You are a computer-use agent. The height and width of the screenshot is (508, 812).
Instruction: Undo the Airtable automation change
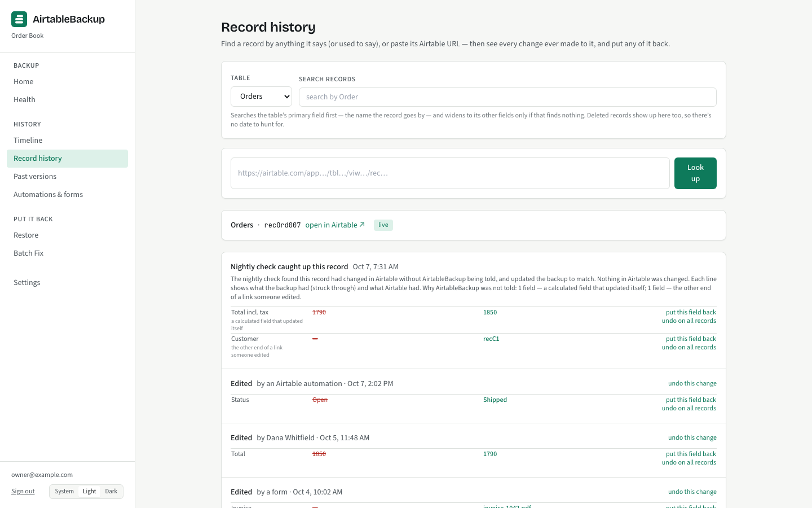(692, 383)
